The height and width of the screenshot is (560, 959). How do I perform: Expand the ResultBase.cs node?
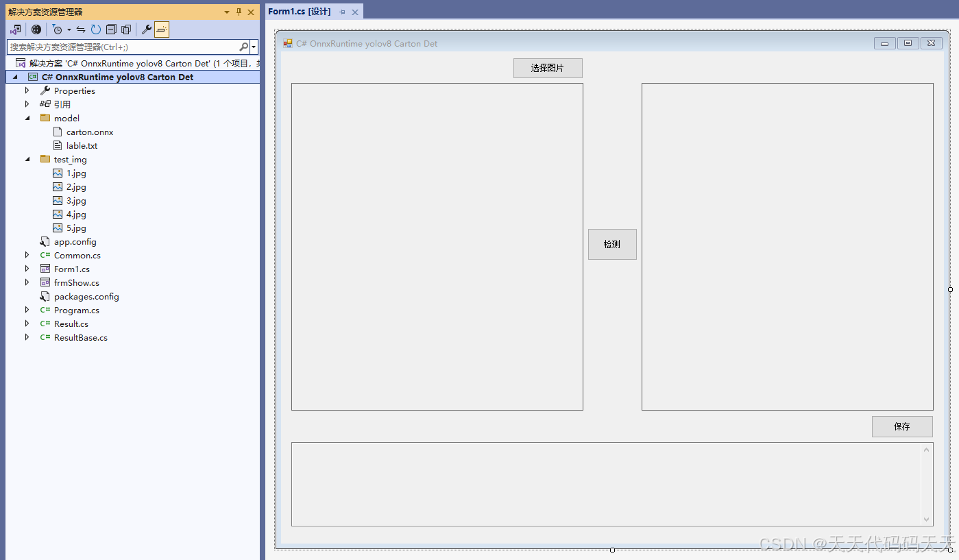point(27,337)
